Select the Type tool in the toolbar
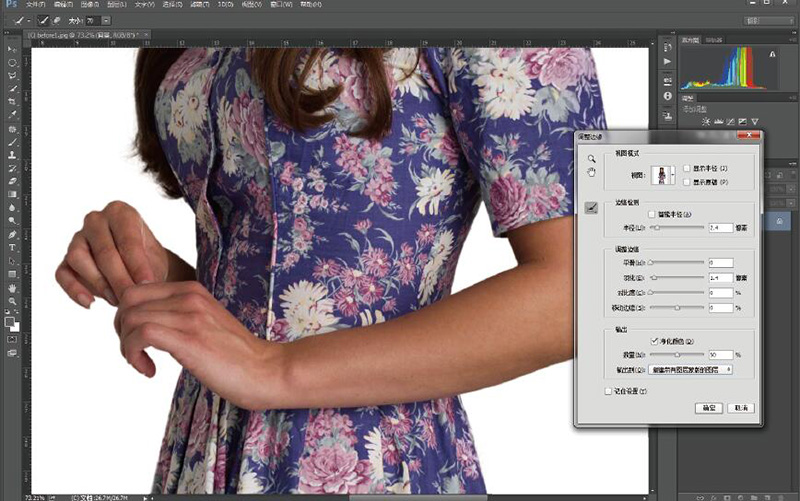This screenshot has width=800, height=501. [x=12, y=247]
